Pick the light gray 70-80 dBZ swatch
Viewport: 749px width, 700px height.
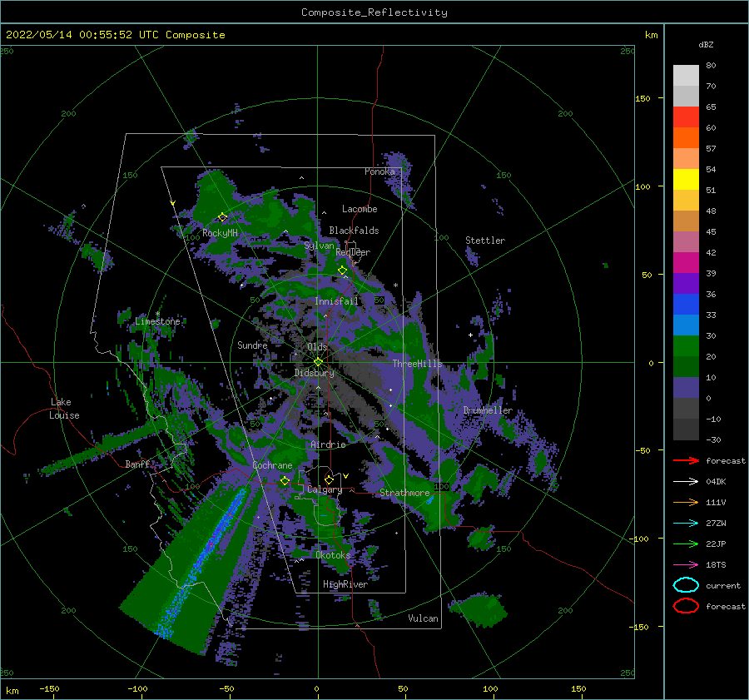(x=686, y=76)
